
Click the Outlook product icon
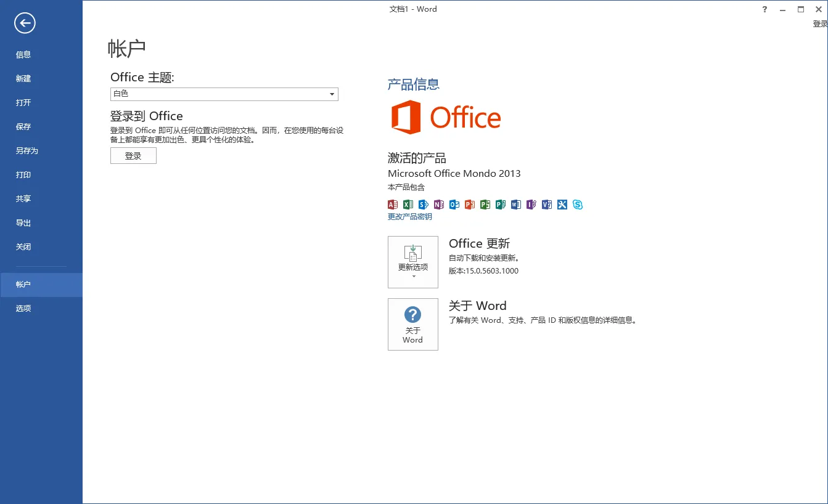(454, 205)
